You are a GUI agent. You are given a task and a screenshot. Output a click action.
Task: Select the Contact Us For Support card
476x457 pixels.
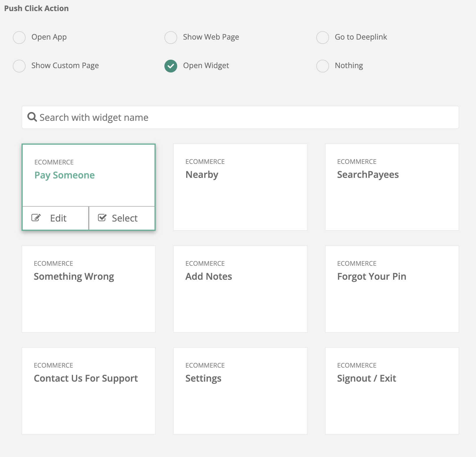coord(88,391)
